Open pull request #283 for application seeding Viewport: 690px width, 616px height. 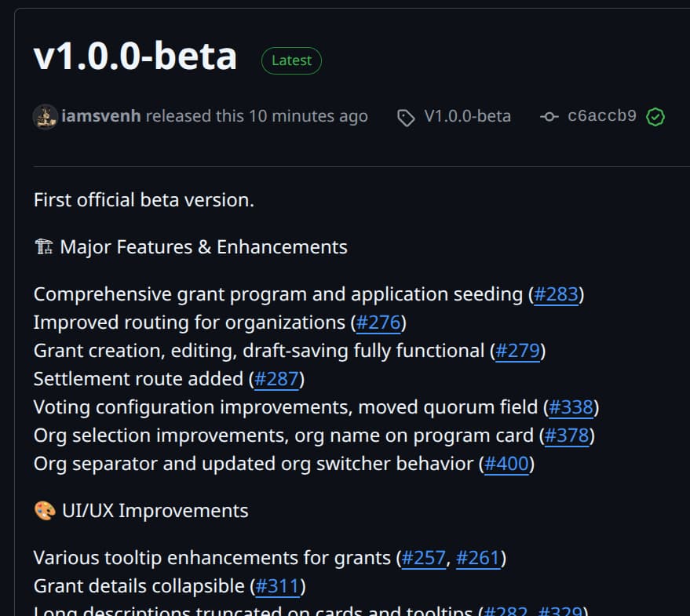click(x=556, y=294)
